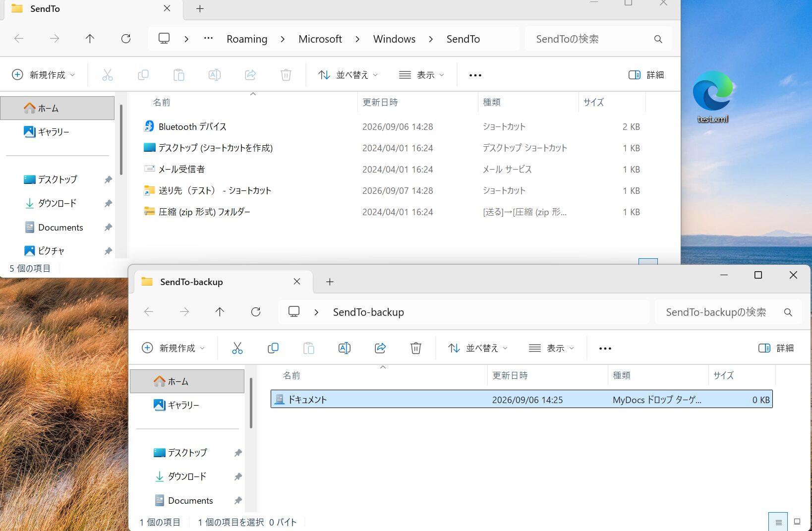Click Rename icon in SendTo-backup window
Viewport: 812px width, 531px height.
click(x=345, y=348)
